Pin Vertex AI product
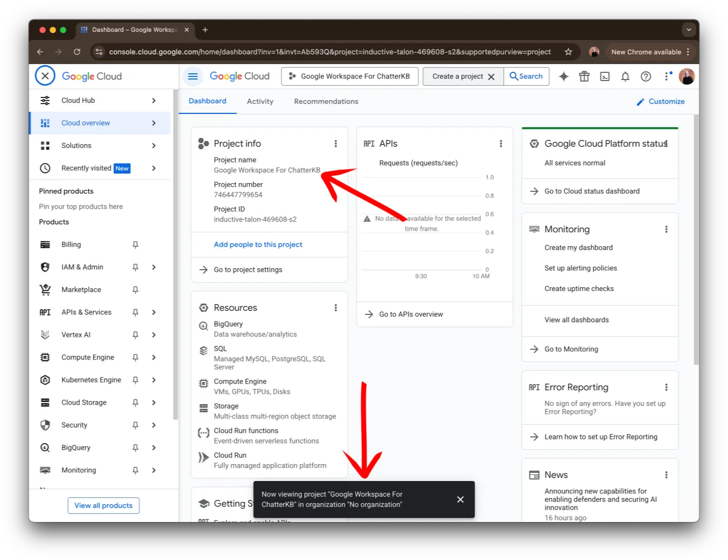Viewport: 728px width, 560px height. coord(135,335)
